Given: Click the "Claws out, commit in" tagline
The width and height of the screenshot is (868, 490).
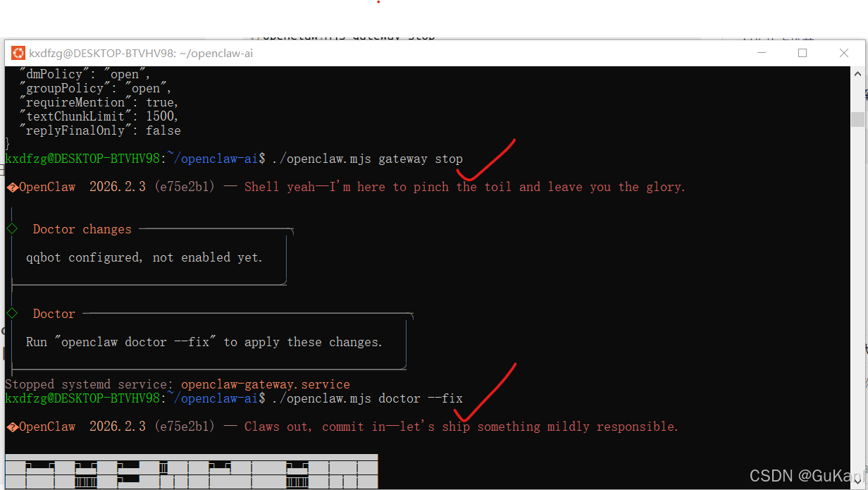Looking at the screenshot, I should pos(461,427).
